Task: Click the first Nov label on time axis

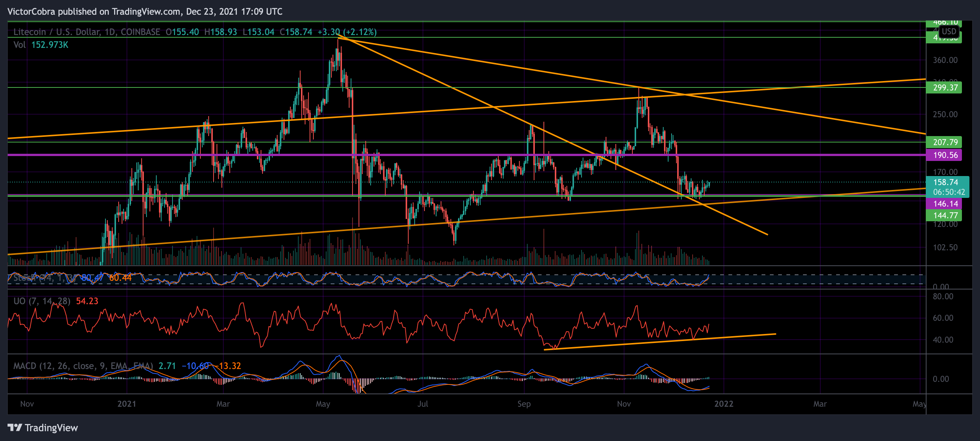Action: coord(27,404)
